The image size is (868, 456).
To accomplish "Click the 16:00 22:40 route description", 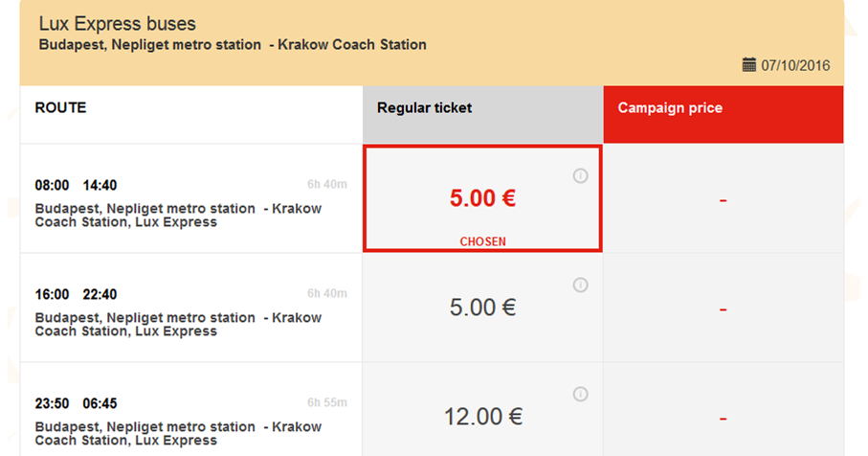I will [x=178, y=325].
